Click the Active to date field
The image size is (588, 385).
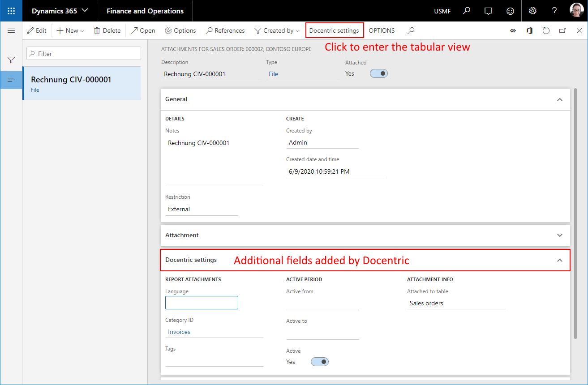coord(322,333)
